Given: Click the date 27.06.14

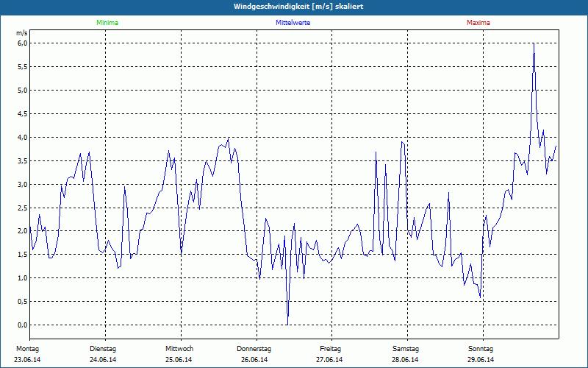Looking at the screenshot, I should pos(329,360).
